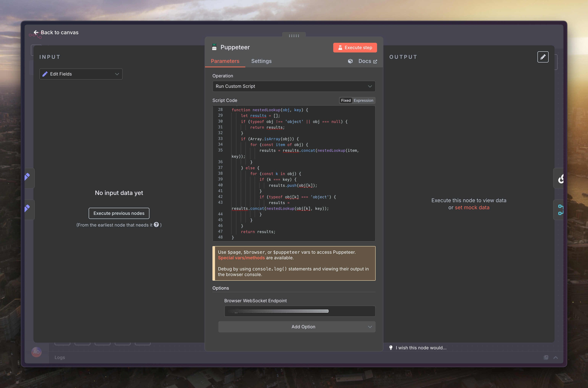Open the Edit Fields input dropdown

point(81,74)
